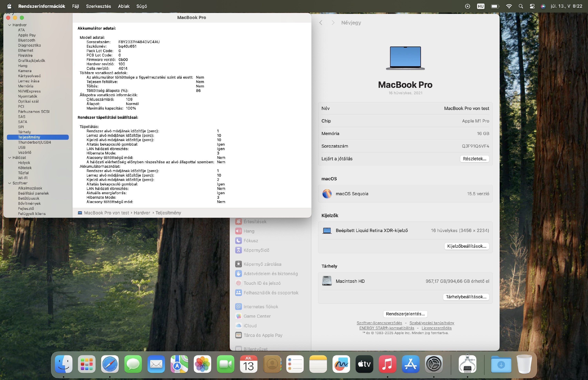Open the Trash in Dock
588x380 pixels.
[524, 364]
